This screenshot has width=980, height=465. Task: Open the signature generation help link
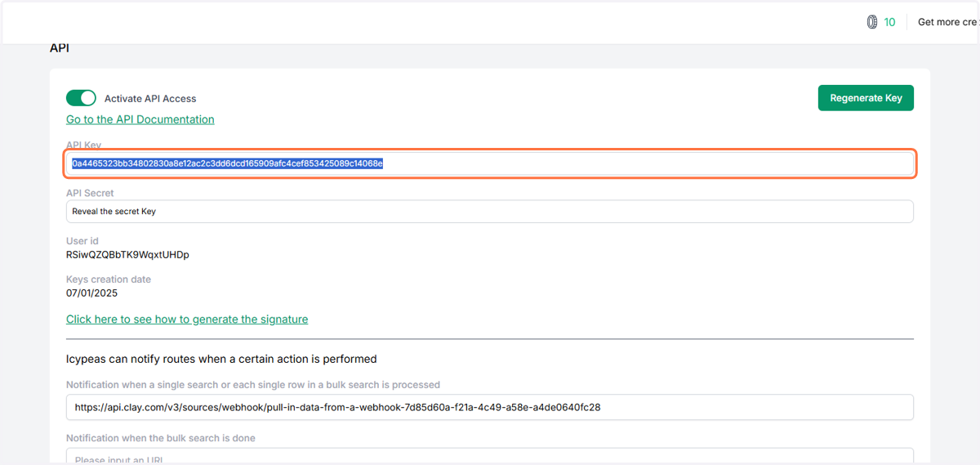[x=187, y=320]
